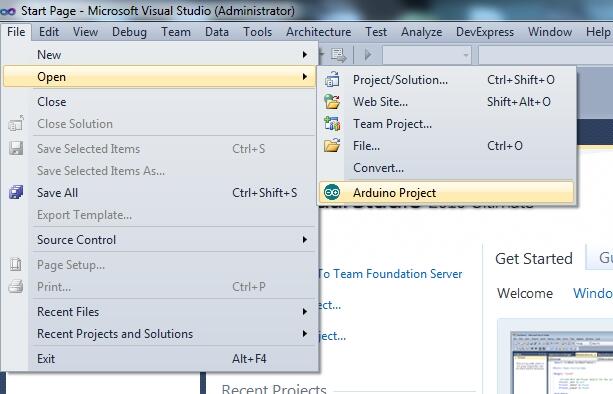Click the toolbar document icon beside the separator
This screenshot has width=613, height=394.
[x=339, y=55]
